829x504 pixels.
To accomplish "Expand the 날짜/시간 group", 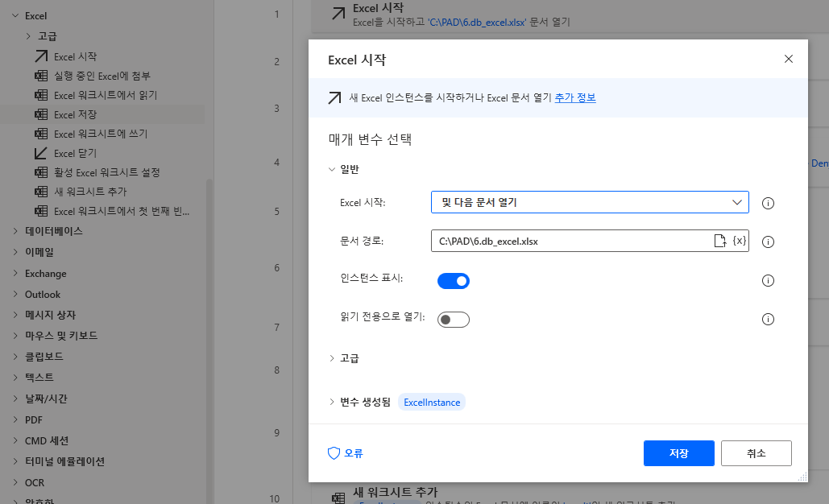I will click(x=15, y=399).
